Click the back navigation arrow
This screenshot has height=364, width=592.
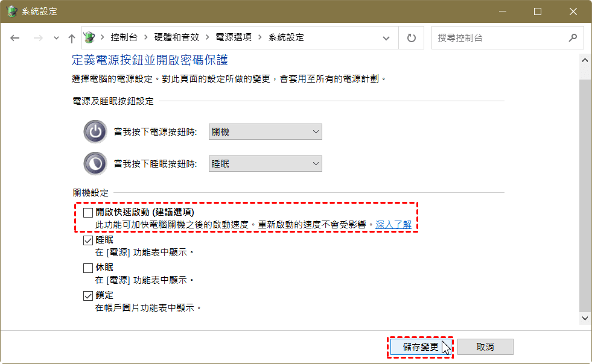click(x=14, y=38)
